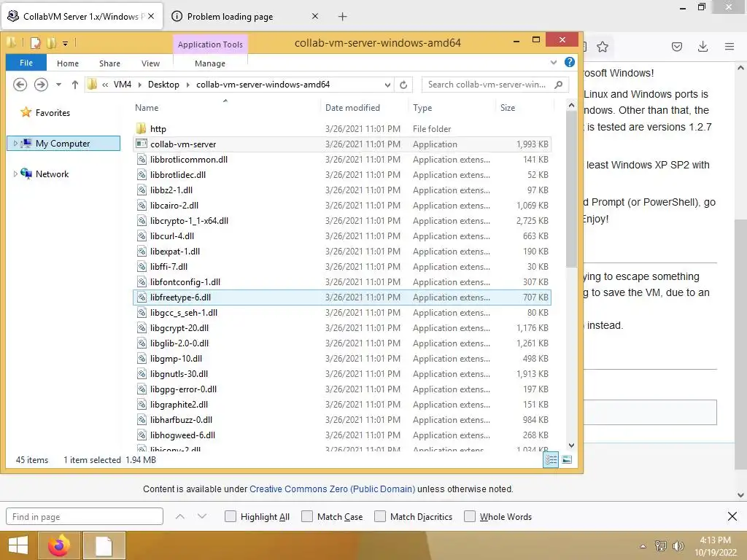Select collab-vm-server application icon
Screen dimensions: 747x560
point(141,144)
